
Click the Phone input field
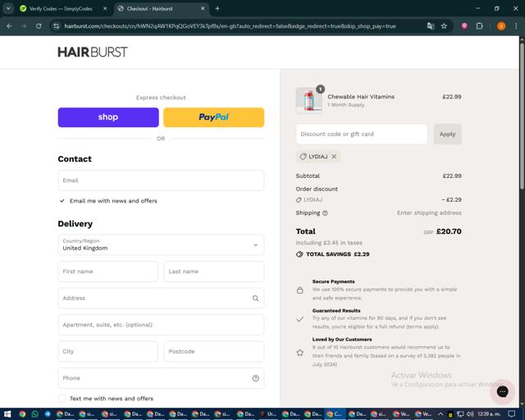click(161, 378)
